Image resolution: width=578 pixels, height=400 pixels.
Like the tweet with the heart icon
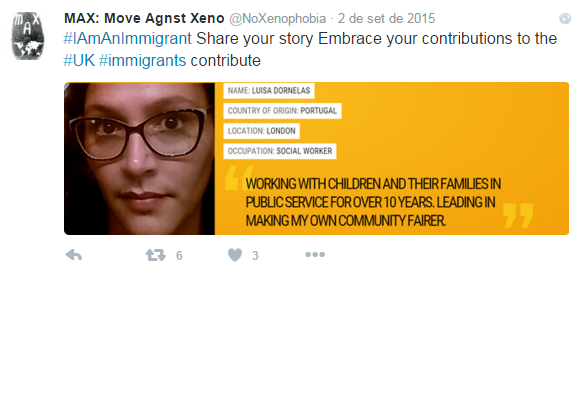point(235,255)
